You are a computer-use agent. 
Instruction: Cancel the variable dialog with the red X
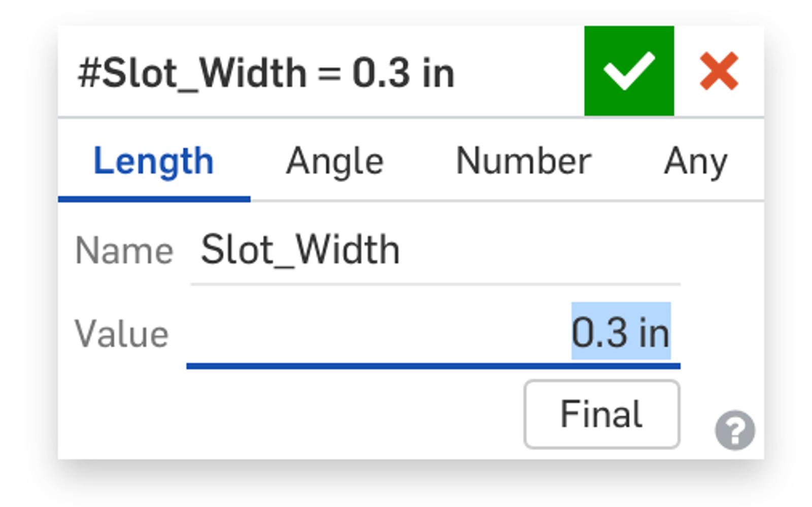click(x=718, y=71)
